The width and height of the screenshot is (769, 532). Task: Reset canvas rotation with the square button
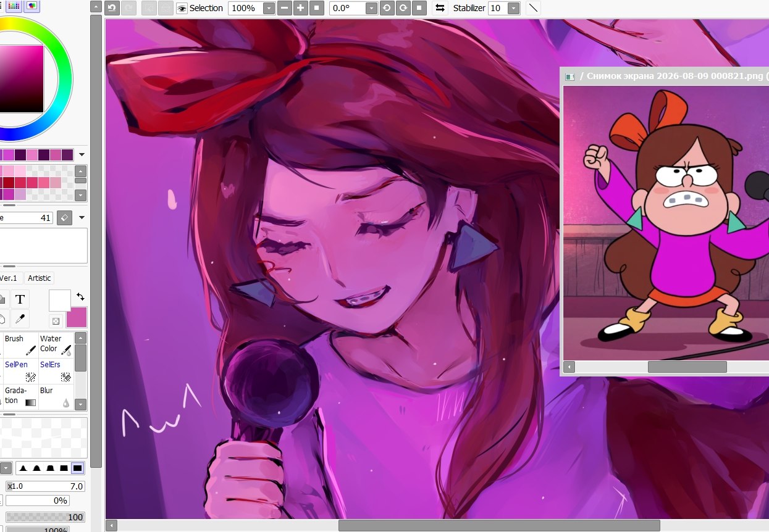point(419,8)
